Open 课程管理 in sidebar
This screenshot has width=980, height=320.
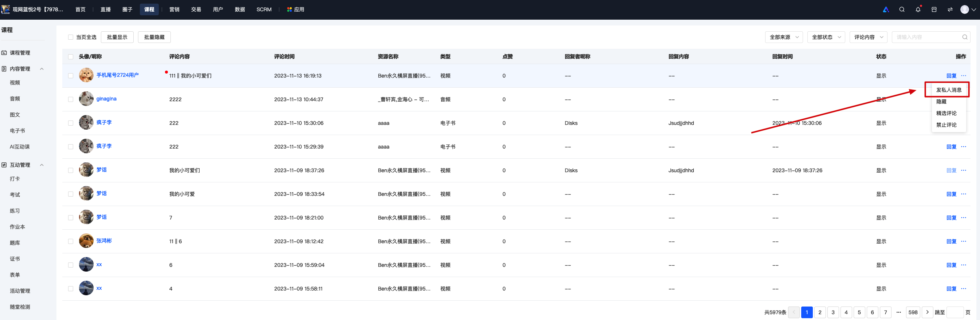click(x=20, y=53)
